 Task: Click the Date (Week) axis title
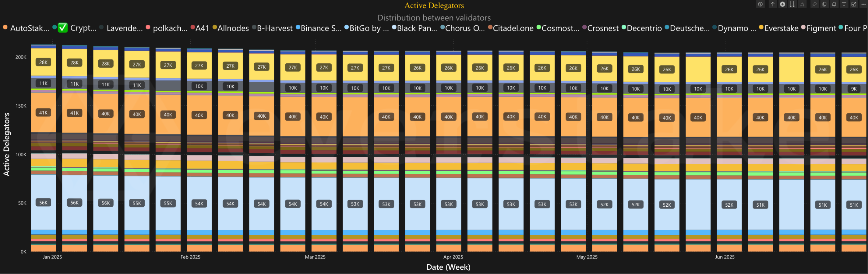tap(448, 267)
